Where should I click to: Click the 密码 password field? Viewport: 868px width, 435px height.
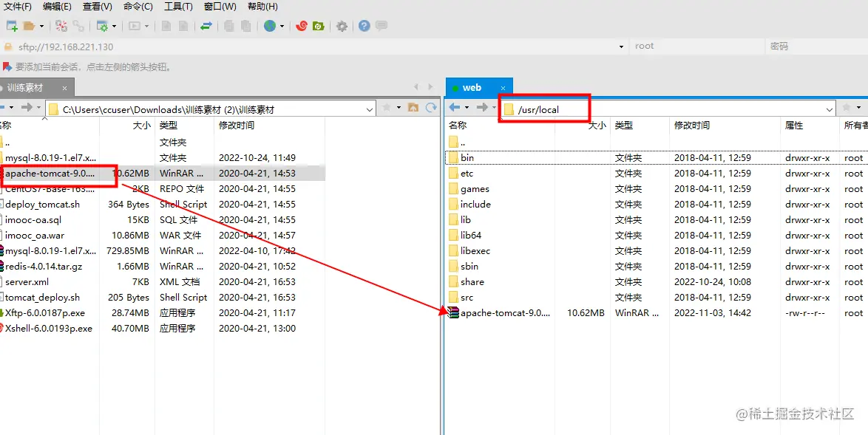(x=816, y=47)
